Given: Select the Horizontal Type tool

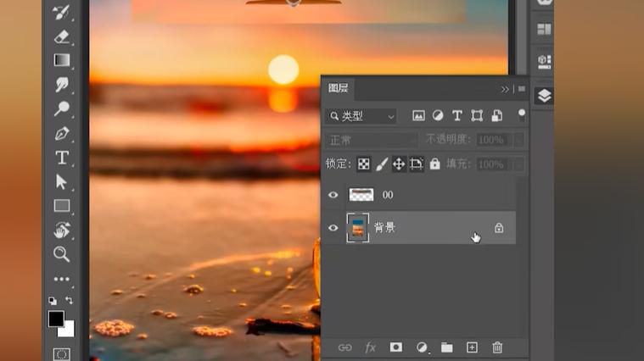Looking at the screenshot, I should (x=62, y=158).
